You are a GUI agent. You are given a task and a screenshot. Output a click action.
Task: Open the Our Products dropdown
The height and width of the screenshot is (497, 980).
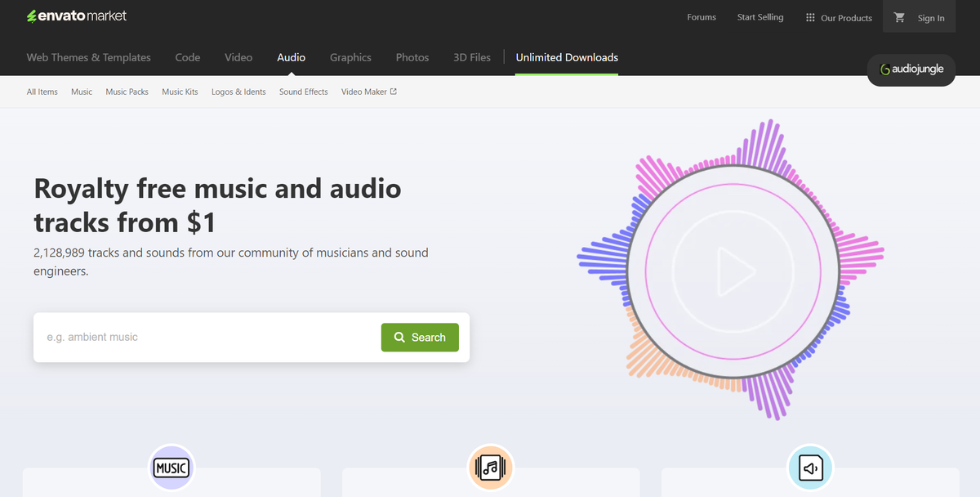point(839,18)
